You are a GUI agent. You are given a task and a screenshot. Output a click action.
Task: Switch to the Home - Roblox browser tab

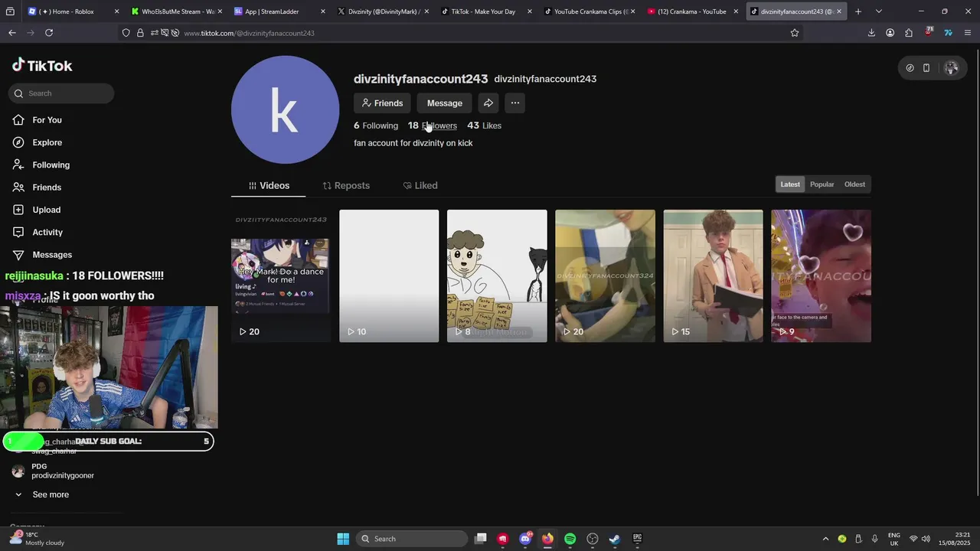click(x=72, y=11)
